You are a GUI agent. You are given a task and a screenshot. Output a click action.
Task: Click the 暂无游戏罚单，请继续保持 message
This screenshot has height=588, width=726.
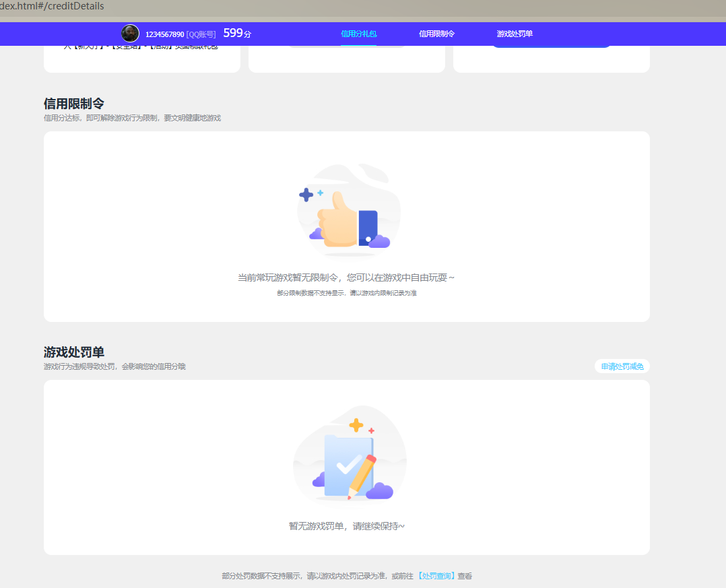(x=347, y=526)
